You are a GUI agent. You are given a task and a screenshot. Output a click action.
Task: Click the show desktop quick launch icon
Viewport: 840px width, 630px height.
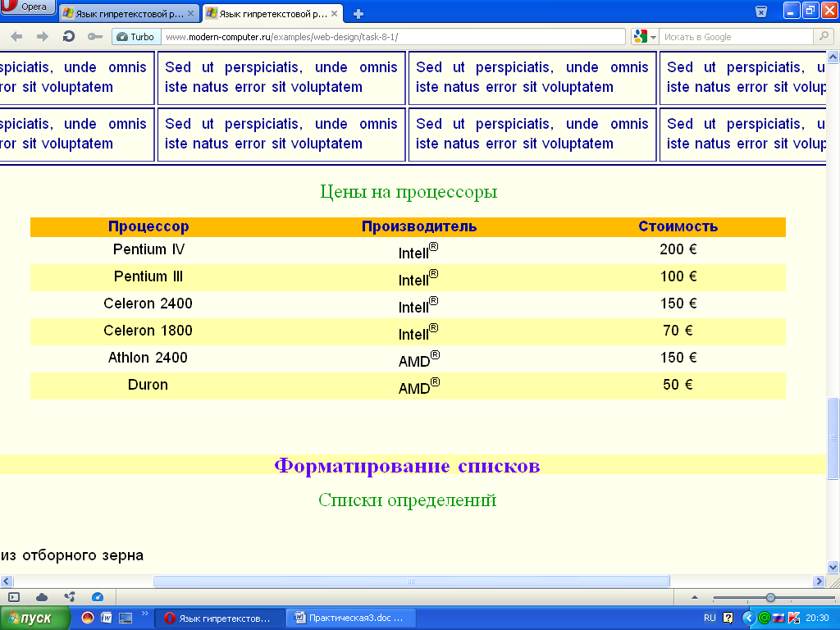click(x=126, y=619)
